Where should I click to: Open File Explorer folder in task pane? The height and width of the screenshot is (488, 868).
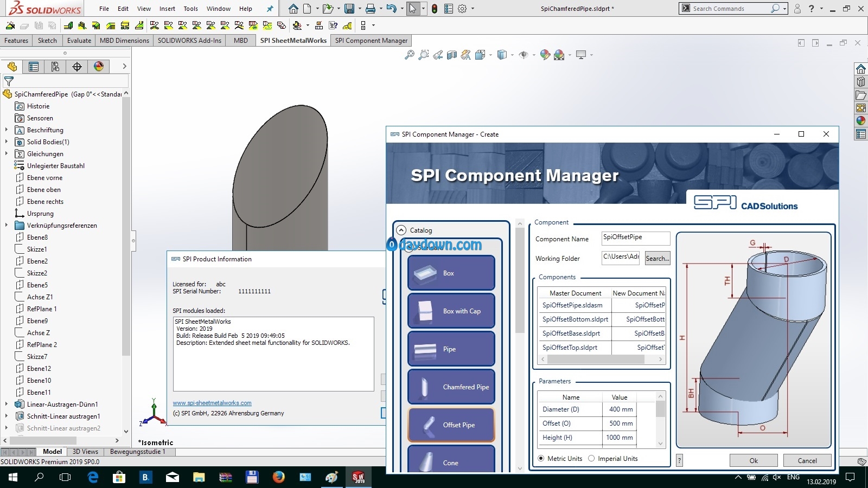click(x=861, y=95)
